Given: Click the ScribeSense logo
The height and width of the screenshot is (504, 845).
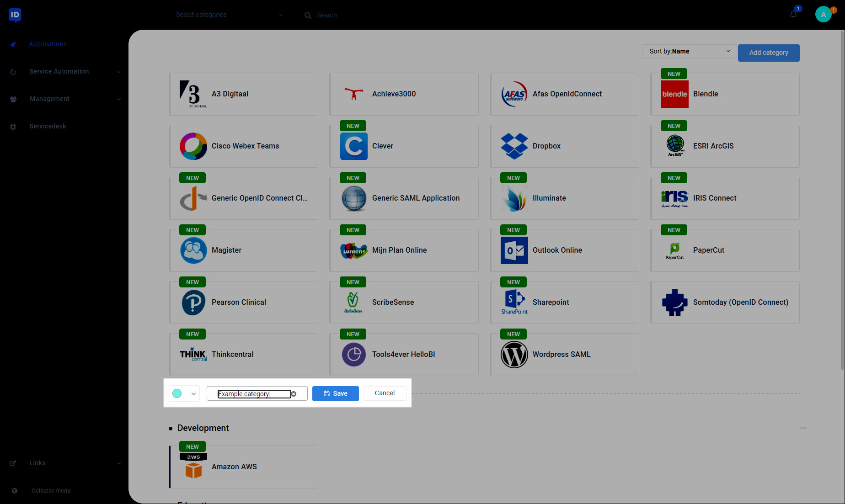Looking at the screenshot, I should pyautogui.click(x=354, y=302).
